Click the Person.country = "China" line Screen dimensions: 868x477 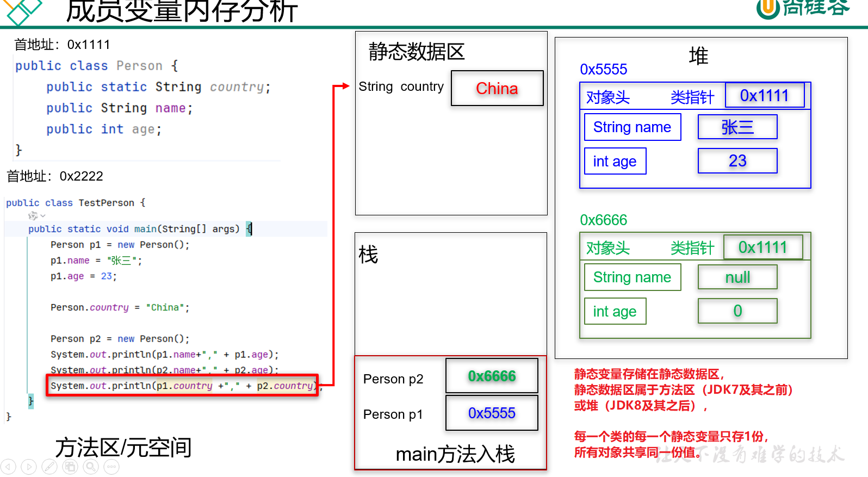coord(120,307)
